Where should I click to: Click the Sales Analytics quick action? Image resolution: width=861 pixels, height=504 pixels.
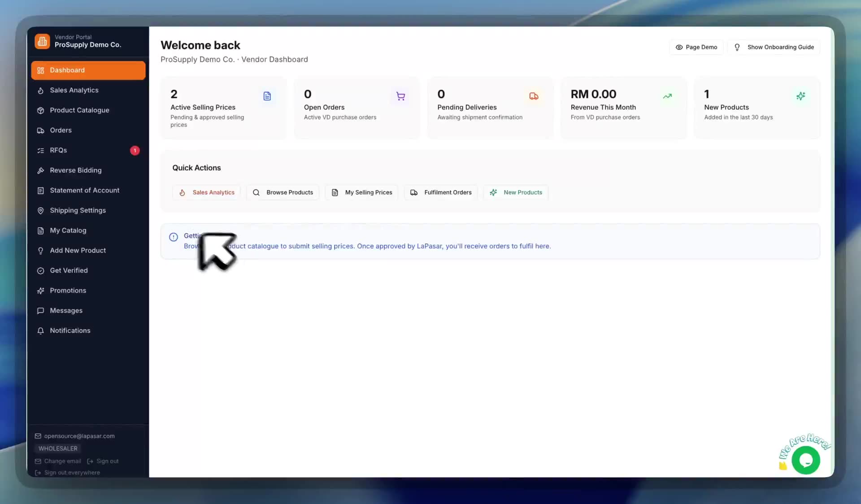207,192
